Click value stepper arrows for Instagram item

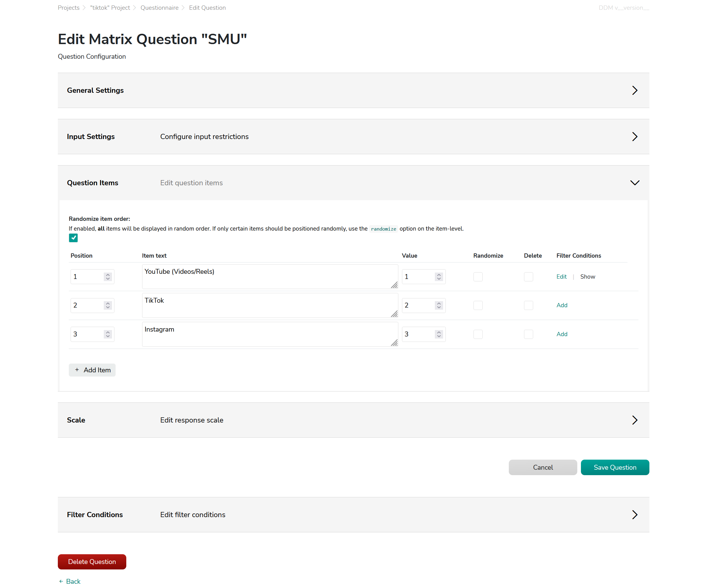coord(439,334)
